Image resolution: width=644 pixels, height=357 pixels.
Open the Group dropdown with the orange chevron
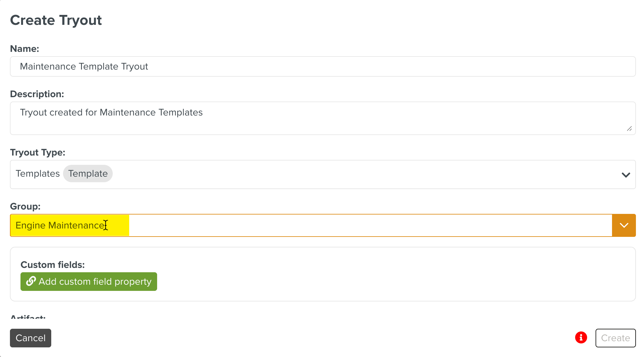624,225
